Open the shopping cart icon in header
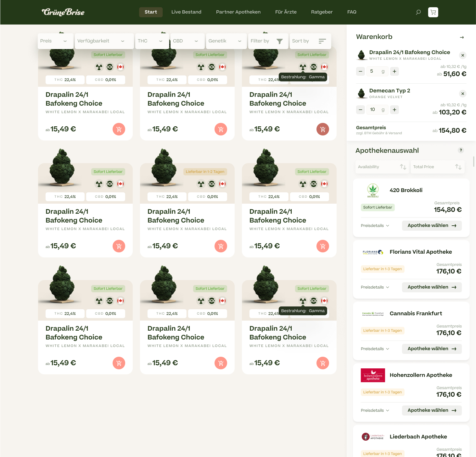This screenshot has width=476, height=457. click(433, 12)
